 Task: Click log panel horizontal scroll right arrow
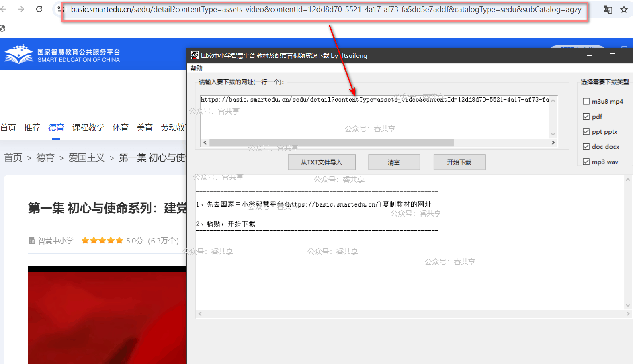[x=628, y=314]
